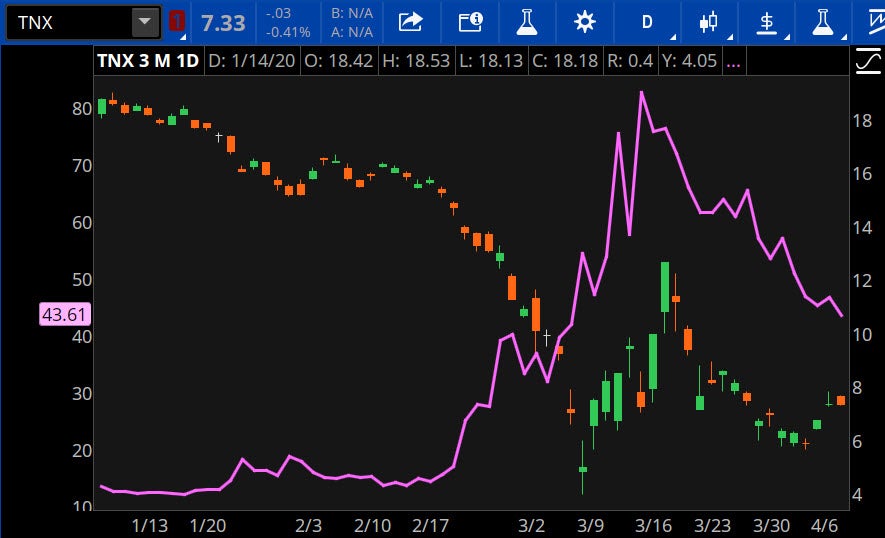Image resolution: width=885 pixels, height=538 pixels.
Task: Click the ask A: N/A value
Action: (x=352, y=32)
